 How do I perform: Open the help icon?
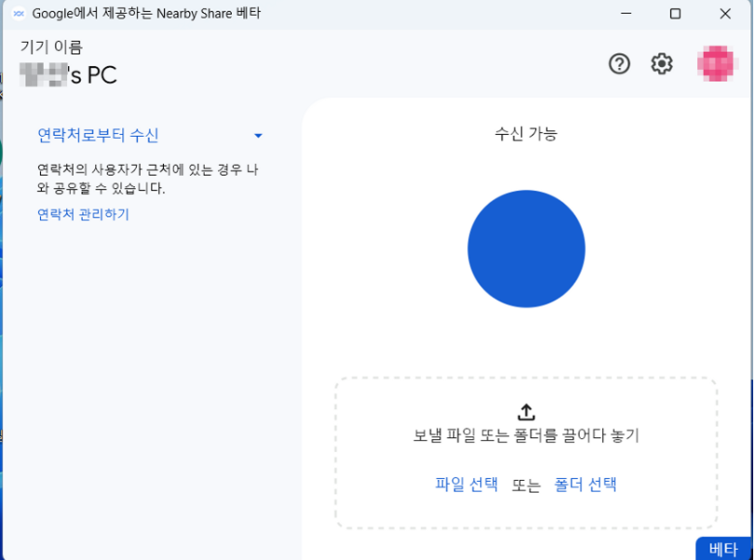coord(619,64)
